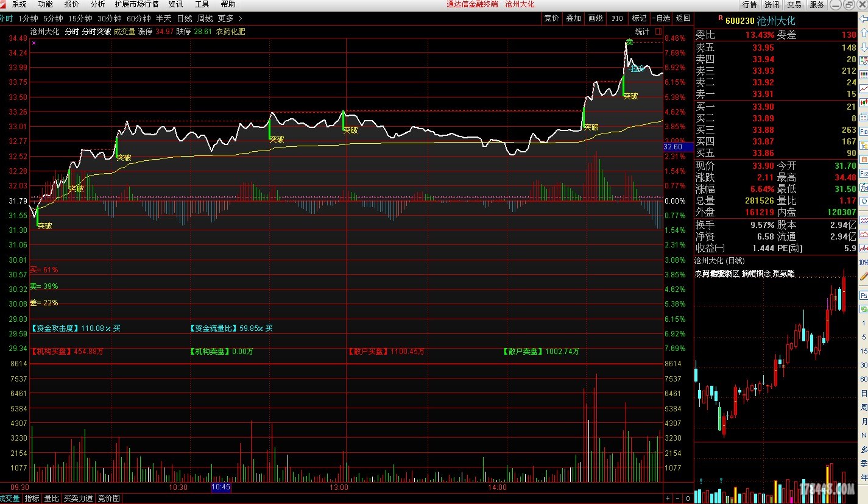Click the Fs icon in right sidebar

[864, 296]
